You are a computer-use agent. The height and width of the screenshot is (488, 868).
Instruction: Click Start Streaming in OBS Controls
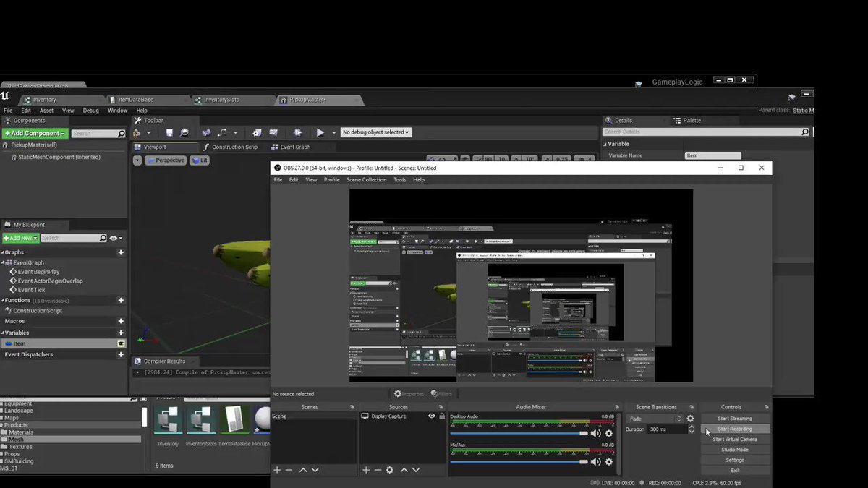[736, 418]
